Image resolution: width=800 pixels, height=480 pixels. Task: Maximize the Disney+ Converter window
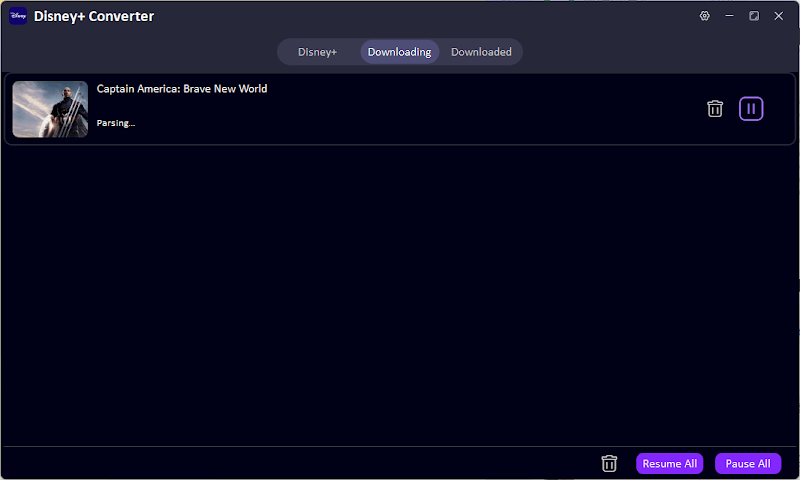click(754, 16)
